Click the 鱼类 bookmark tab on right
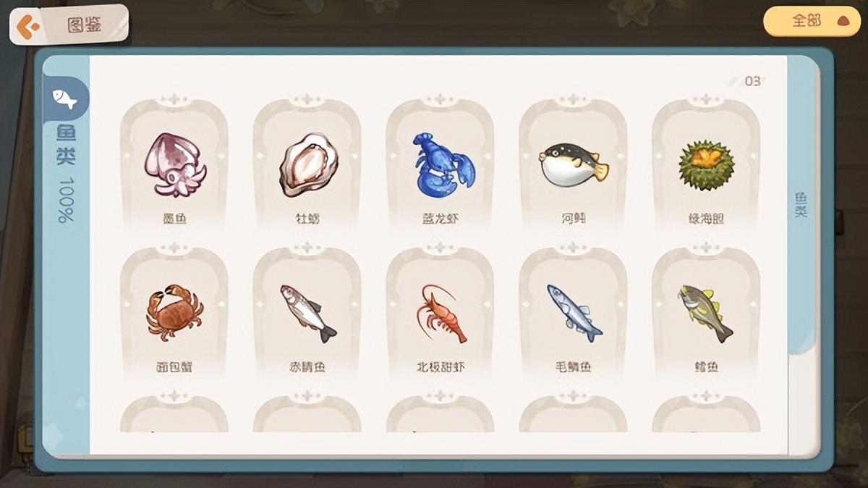 click(801, 205)
